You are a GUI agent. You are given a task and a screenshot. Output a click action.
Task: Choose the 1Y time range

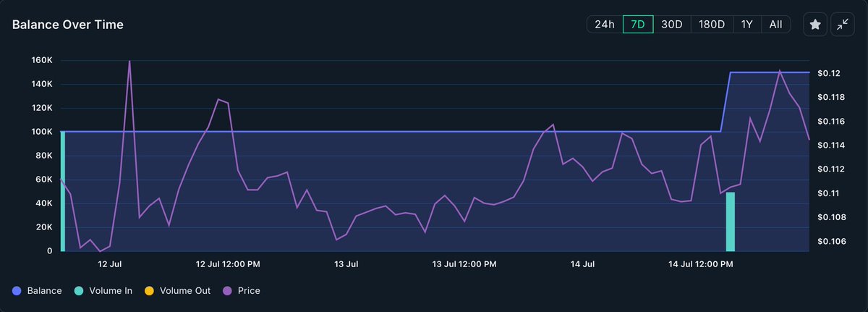click(x=747, y=25)
